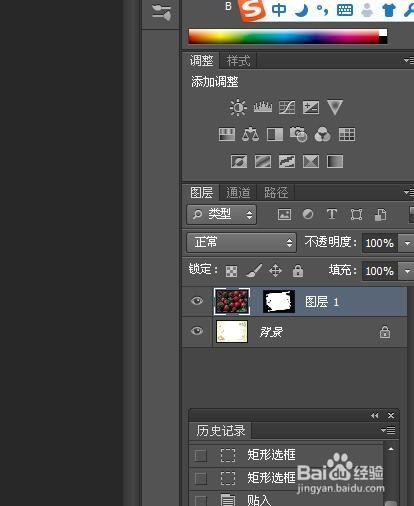Image resolution: width=414 pixels, height=506 pixels.
Task: Open Sogou soft keyboard icon
Action: [x=345, y=10]
